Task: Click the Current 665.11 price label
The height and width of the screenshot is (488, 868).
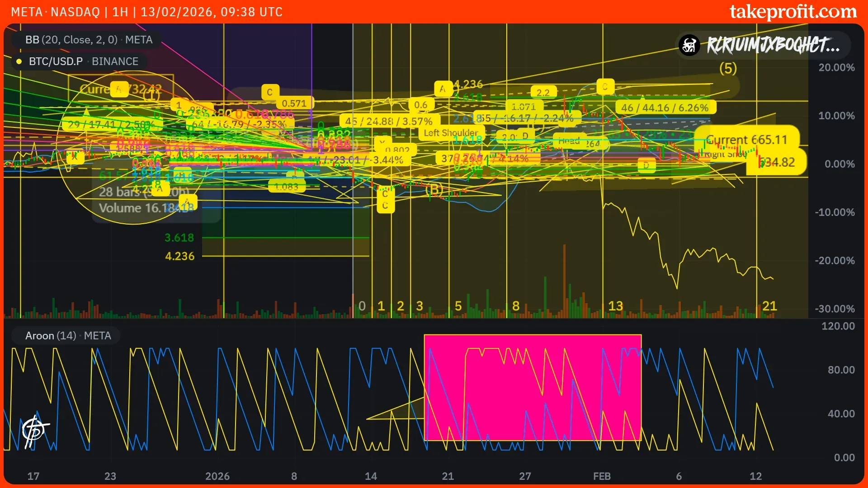Action: [x=746, y=140]
